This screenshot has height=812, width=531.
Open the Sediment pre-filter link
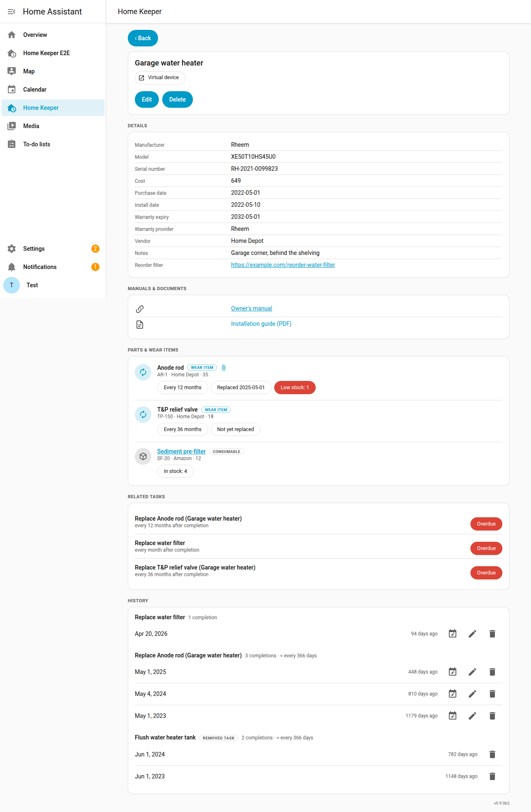tap(181, 451)
